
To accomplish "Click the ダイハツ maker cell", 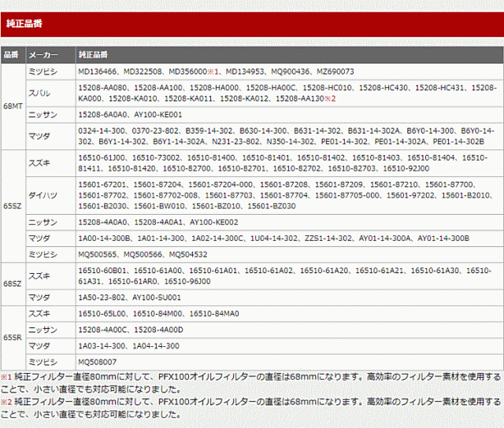I will click(x=50, y=195).
